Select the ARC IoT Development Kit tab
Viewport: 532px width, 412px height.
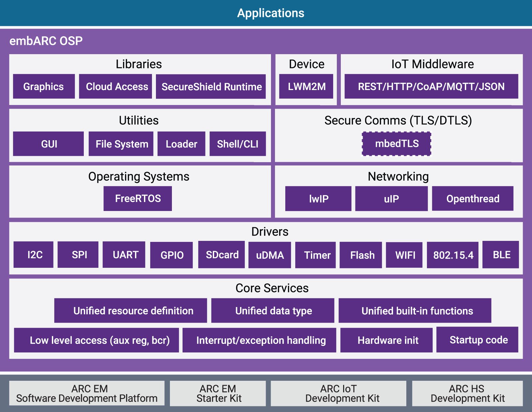point(338,393)
